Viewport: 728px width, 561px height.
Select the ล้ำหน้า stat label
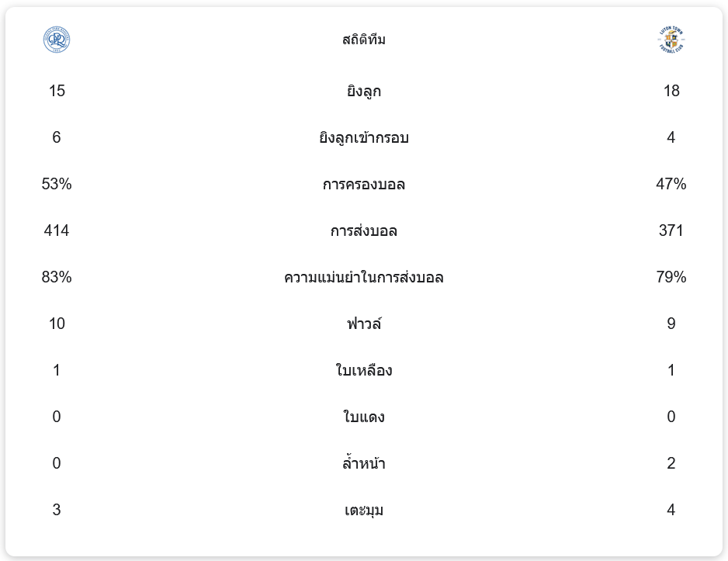tap(364, 464)
